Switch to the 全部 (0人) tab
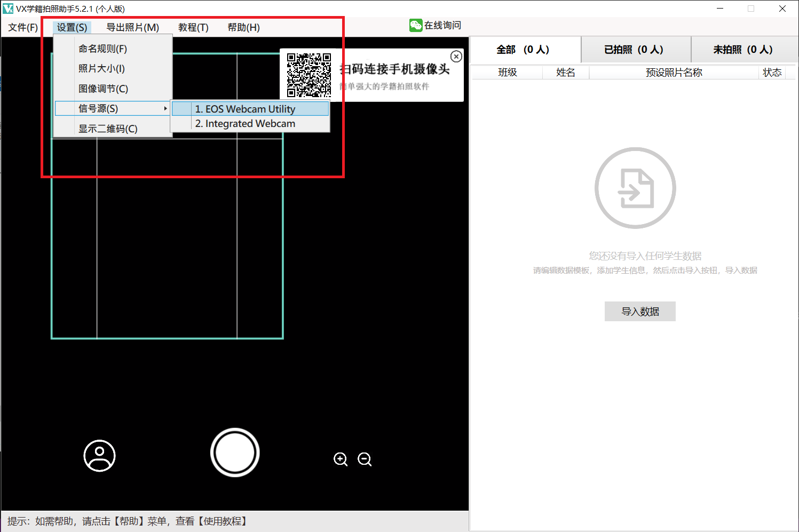Screen dimensions: 799x532 coord(525,50)
